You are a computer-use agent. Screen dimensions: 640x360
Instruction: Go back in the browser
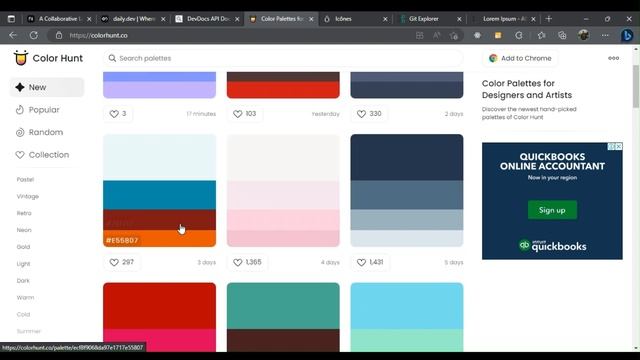tap(13, 36)
